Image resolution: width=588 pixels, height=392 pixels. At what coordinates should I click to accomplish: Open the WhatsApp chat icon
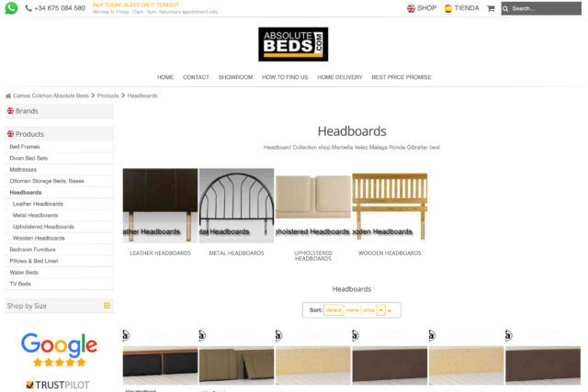(x=11, y=8)
